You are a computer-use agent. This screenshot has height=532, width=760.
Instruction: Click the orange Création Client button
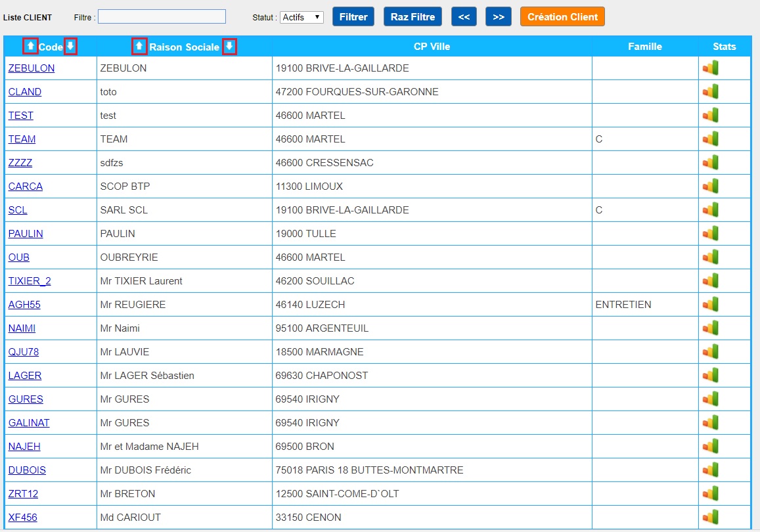click(x=562, y=17)
